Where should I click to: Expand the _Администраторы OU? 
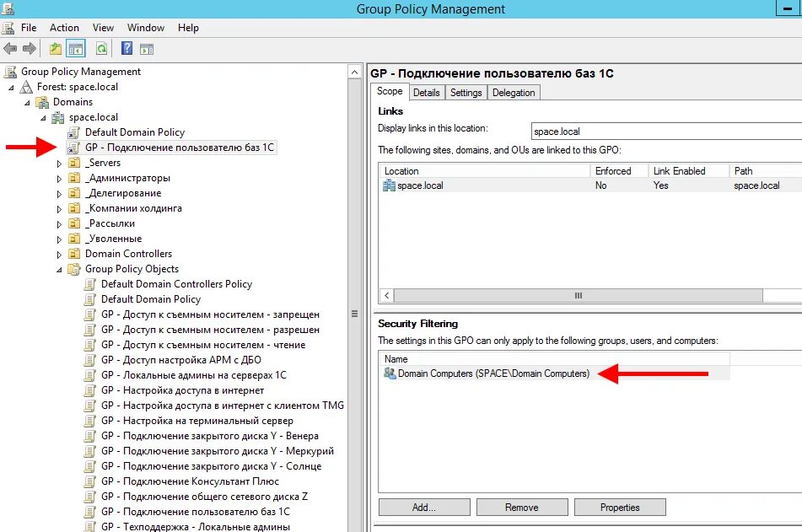[x=59, y=179]
